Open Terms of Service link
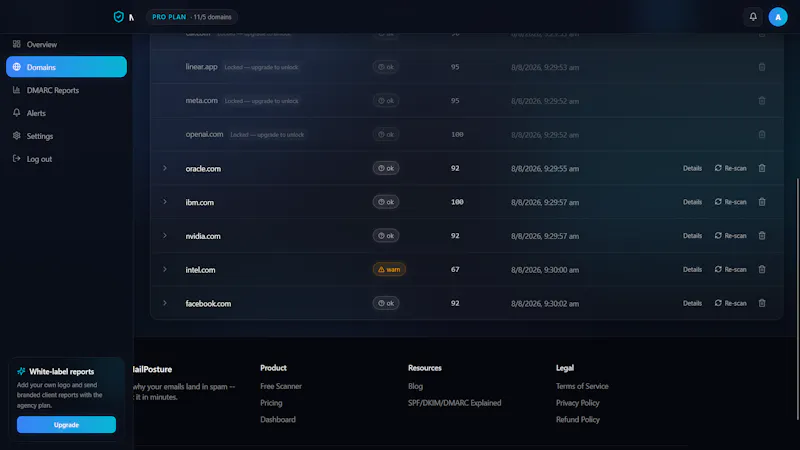The image size is (800, 450). coord(582,386)
